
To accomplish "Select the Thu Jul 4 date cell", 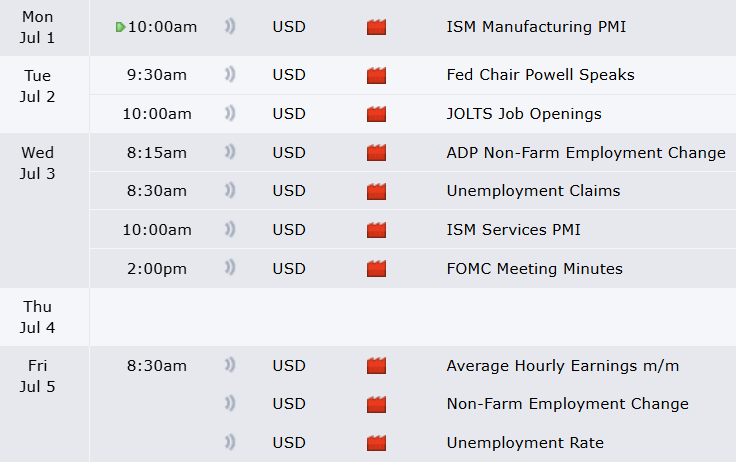I will click(x=37, y=317).
